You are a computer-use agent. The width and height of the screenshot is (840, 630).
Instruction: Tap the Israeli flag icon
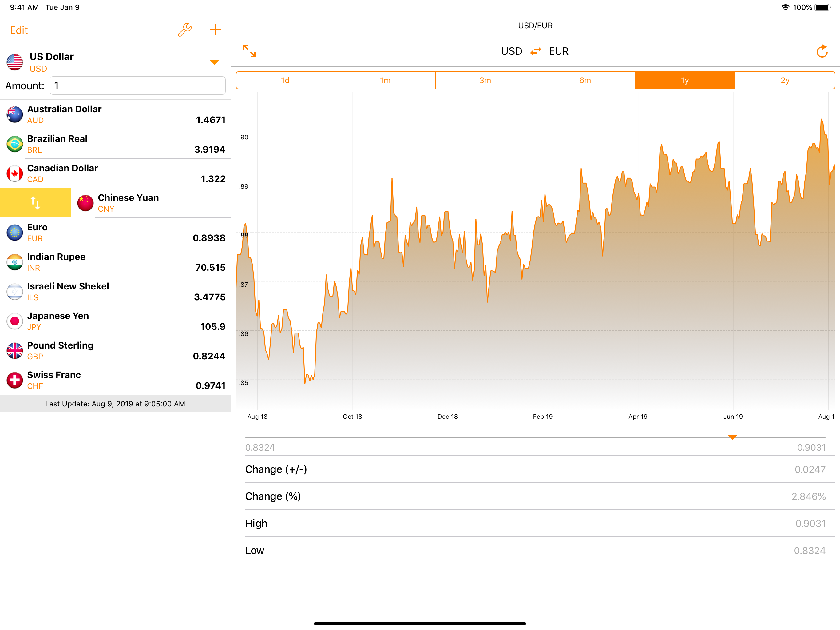tap(15, 292)
